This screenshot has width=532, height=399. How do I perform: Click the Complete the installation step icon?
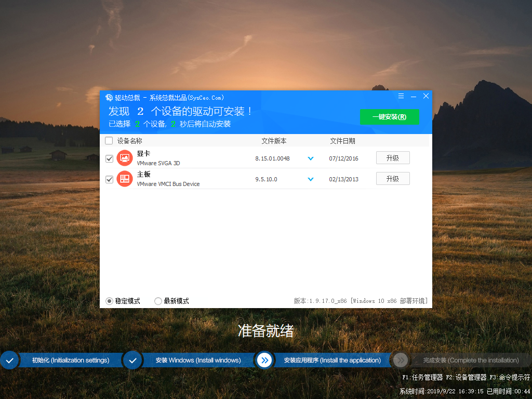pos(400,360)
